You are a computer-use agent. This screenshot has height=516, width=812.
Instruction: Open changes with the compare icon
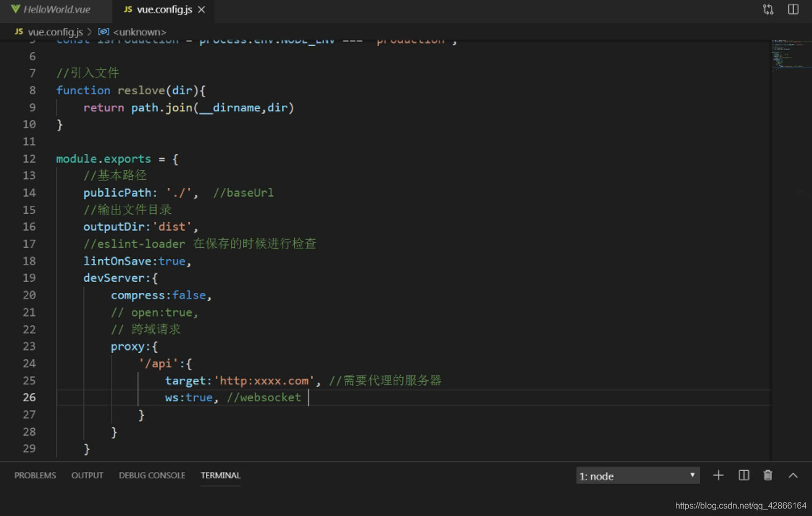(768, 10)
